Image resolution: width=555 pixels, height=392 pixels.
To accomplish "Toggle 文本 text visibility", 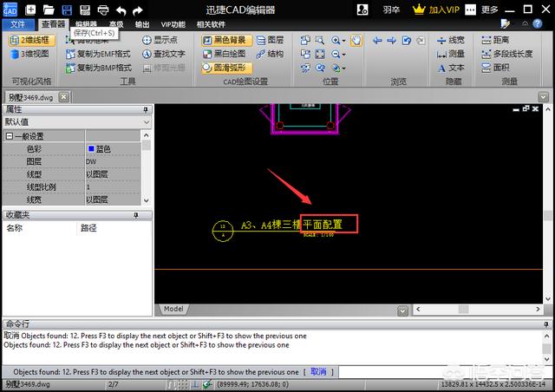I will (451, 68).
